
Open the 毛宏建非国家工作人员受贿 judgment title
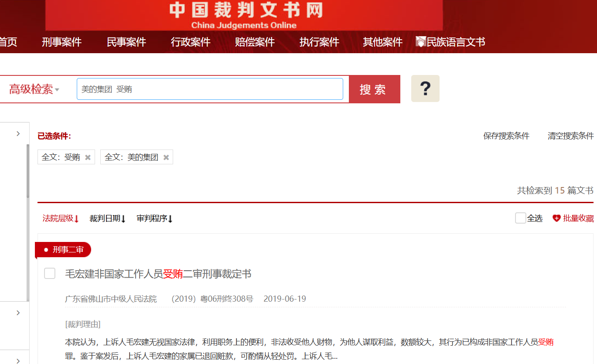tap(158, 274)
